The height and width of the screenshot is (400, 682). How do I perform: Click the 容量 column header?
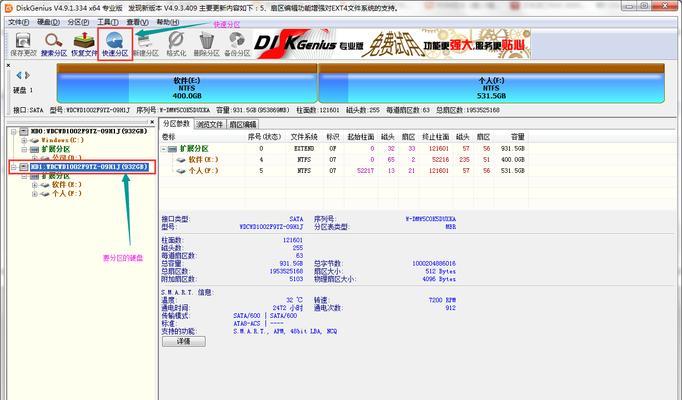(x=517, y=137)
